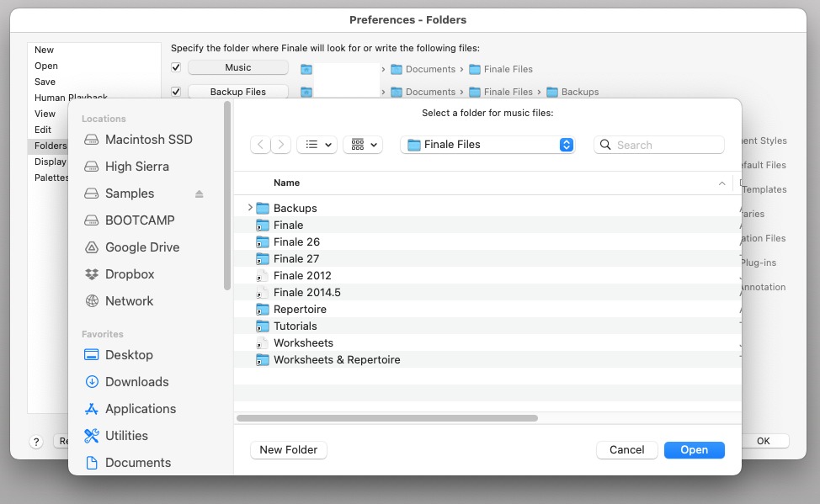Select Save in the preferences list
This screenshot has width=820, height=504.
(x=45, y=82)
